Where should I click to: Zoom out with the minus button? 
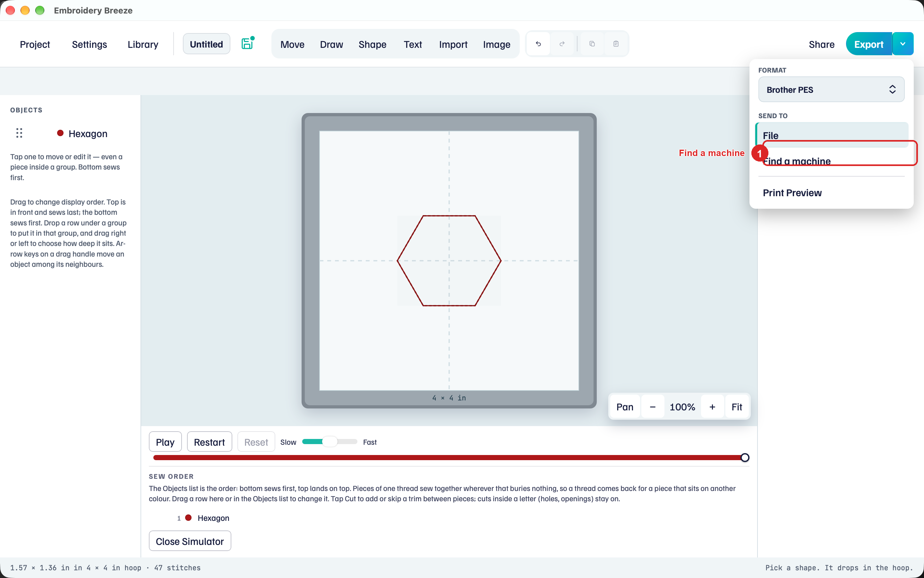[x=653, y=407]
